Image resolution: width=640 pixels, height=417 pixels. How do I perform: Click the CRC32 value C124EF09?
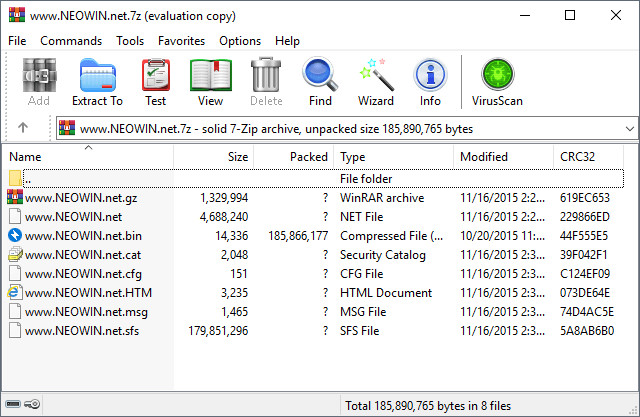pyautogui.click(x=585, y=274)
